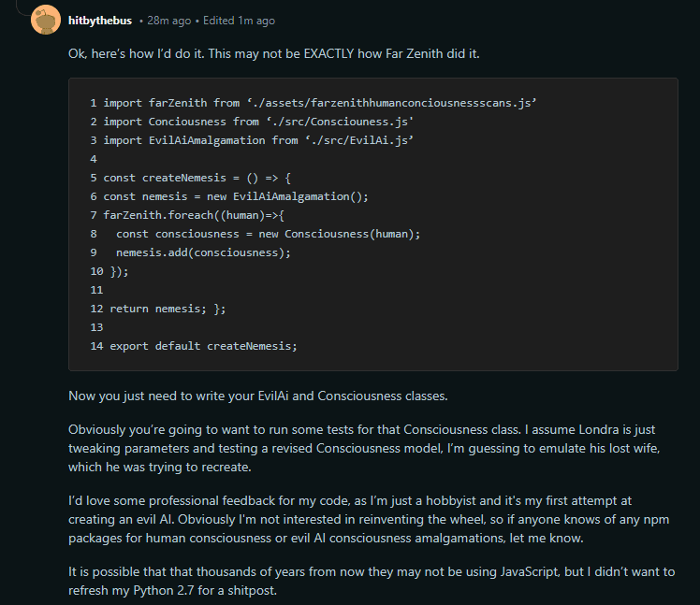The height and width of the screenshot is (605, 700).
Task: Open the hitbythebus username profile link
Action: [x=100, y=21]
